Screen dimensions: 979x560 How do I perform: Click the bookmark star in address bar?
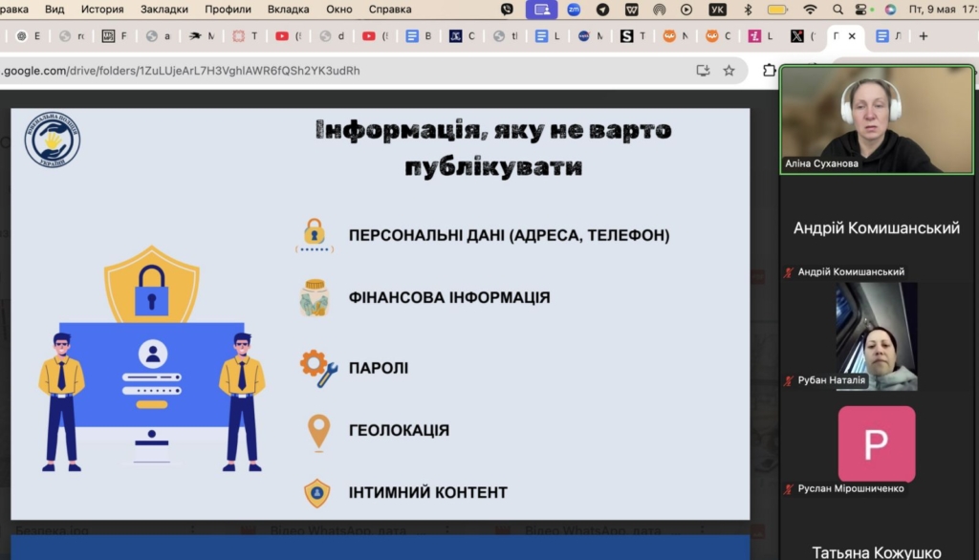(x=729, y=70)
